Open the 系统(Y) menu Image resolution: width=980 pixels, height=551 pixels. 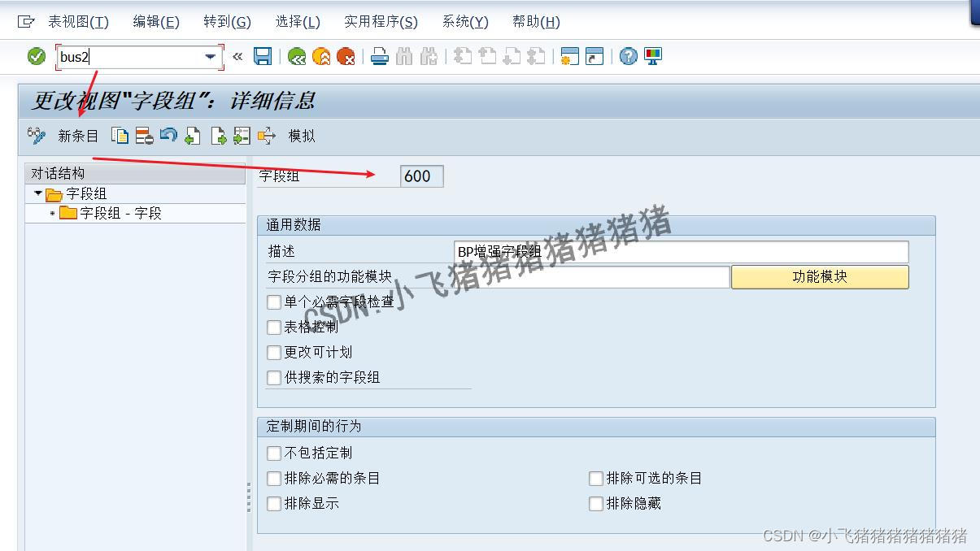(x=465, y=22)
